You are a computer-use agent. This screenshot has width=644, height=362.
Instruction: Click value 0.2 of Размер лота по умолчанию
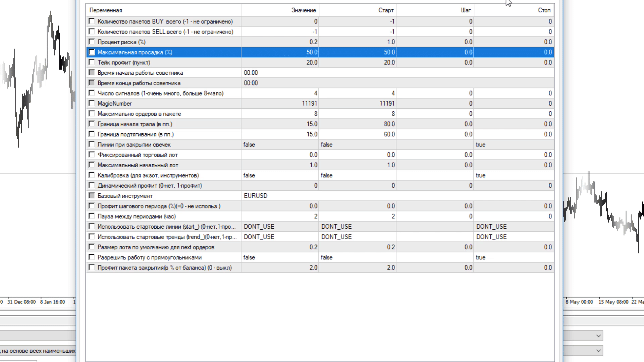point(280,247)
